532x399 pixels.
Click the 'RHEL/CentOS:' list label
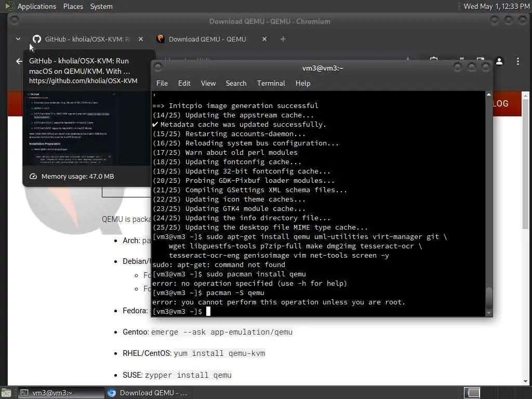(147, 353)
